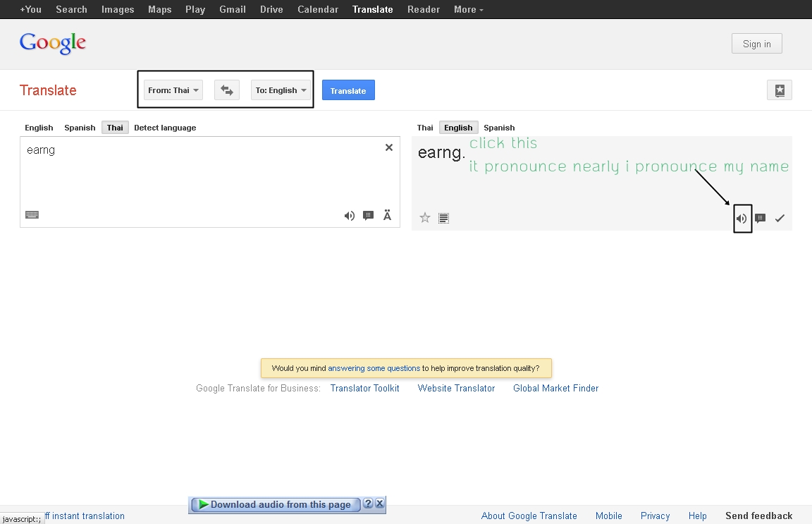Play audio of the translated text
Image resolution: width=812 pixels, height=524 pixels.
(742, 219)
